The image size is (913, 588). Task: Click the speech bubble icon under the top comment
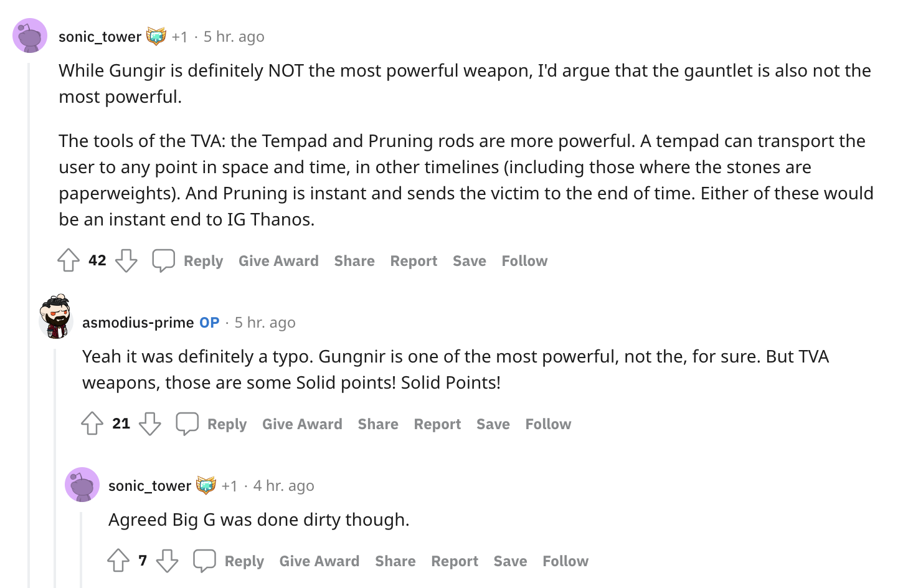click(x=164, y=260)
